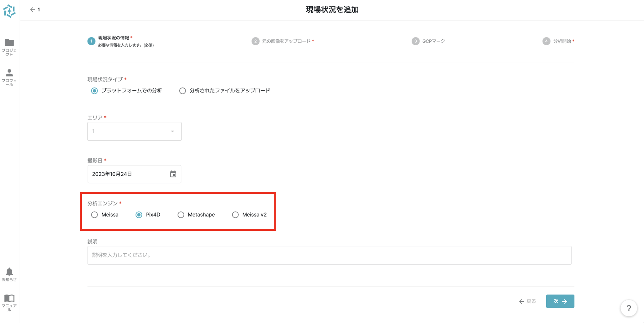This screenshot has width=644, height=323.
Task: Choose the Meissa v2 engine radio button
Action: click(235, 215)
